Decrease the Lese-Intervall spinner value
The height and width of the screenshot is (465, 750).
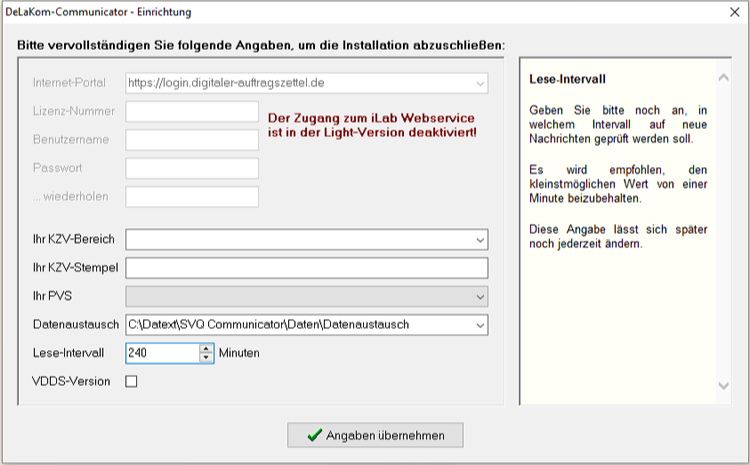tap(207, 357)
